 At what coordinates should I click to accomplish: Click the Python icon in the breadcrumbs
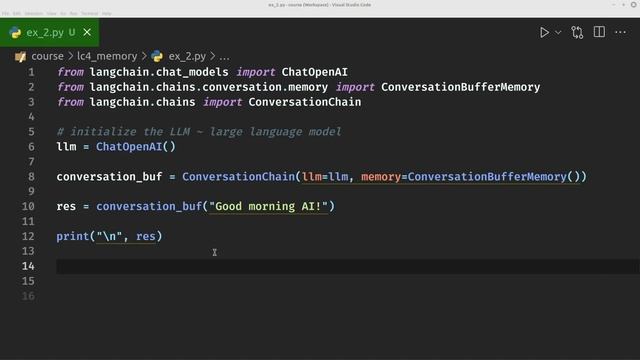157,56
